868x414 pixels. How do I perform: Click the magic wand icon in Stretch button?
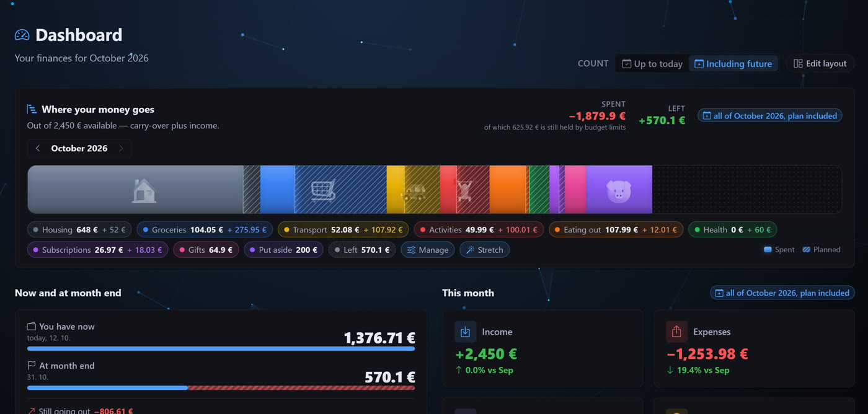coord(470,250)
